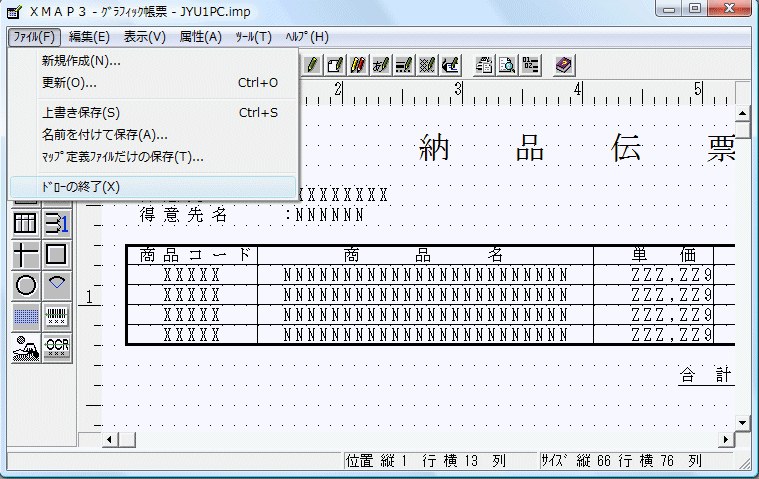Viewport: 759px width, 479px height.
Task: Select the 商品コード column header
Action: pos(196,254)
